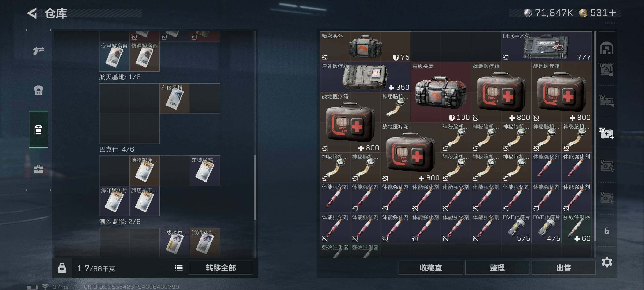Select the IV medical case icon
Image resolution: width=644 pixels, height=290 pixels.
tap(607, 133)
